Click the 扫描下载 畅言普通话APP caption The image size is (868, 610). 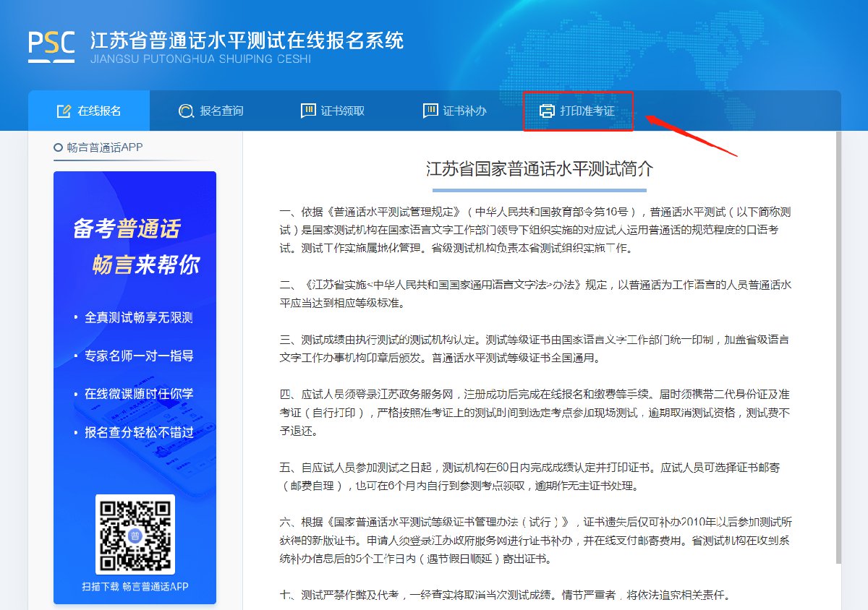[135, 586]
